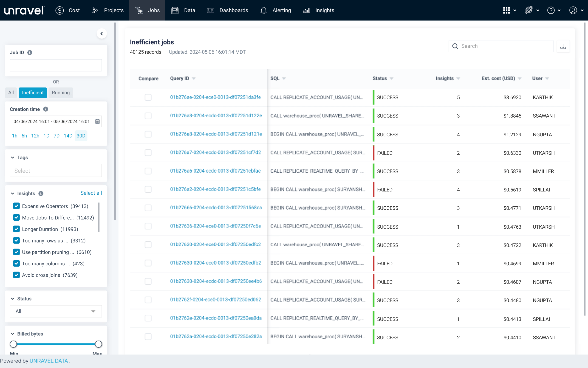
Task: Open the help question mark menu
Action: tap(551, 10)
